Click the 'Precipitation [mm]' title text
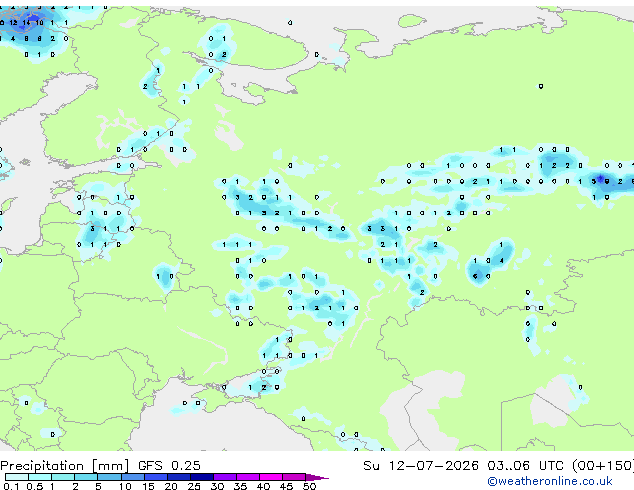 [x=65, y=466]
